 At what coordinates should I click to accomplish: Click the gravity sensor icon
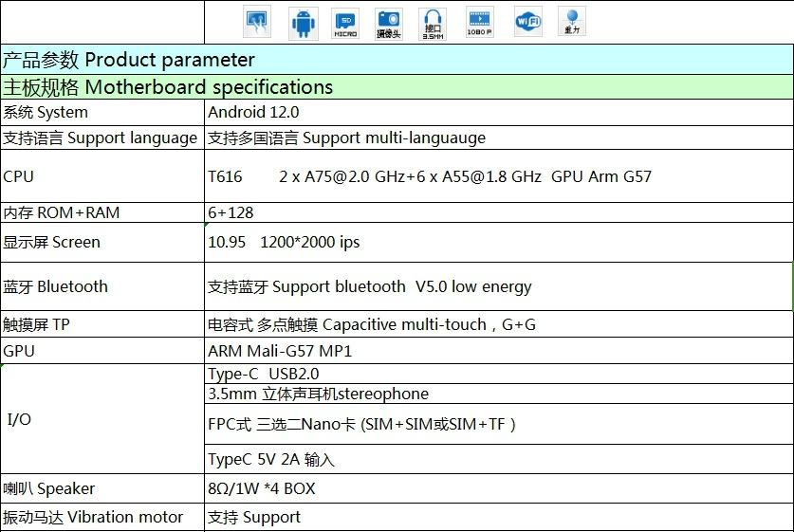coord(572,21)
